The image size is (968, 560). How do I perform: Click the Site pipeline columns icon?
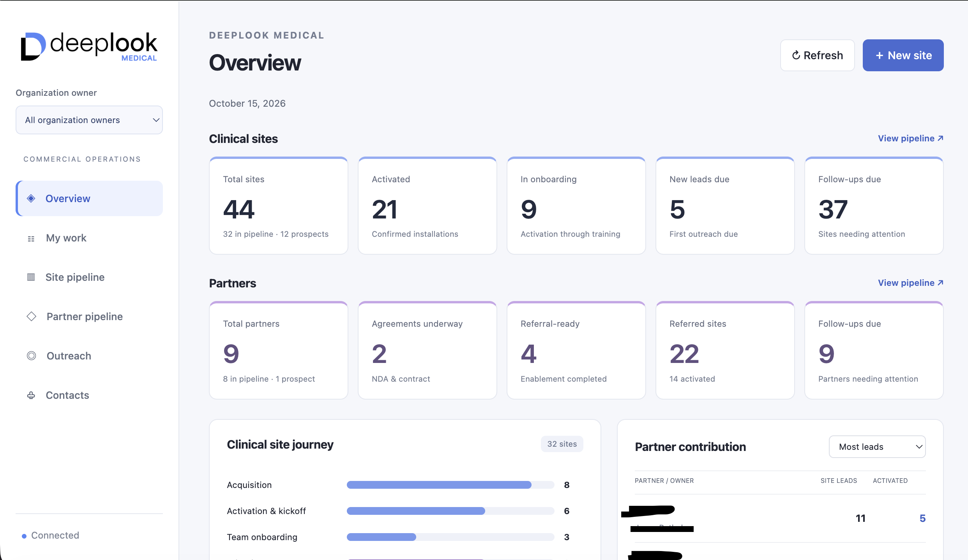[31, 277]
